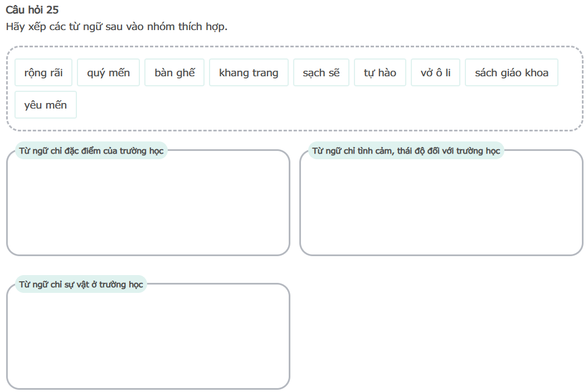This screenshot has width=588, height=392.
Task: Click inside the 'tình cảm, thái độ' drop box
Action: coord(441,207)
